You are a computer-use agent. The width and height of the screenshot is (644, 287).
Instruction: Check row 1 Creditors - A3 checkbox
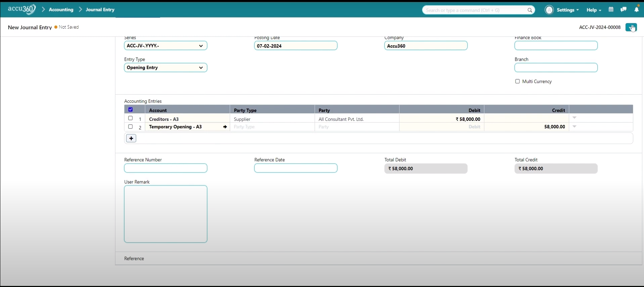[x=130, y=118]
